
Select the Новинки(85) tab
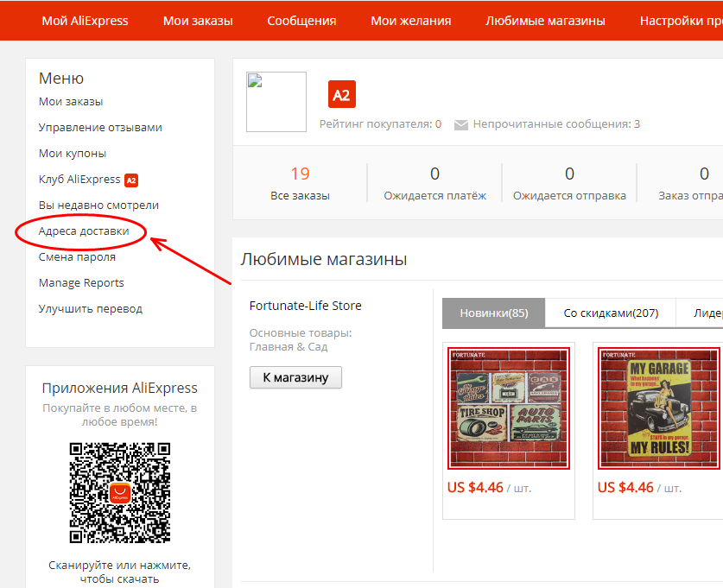[494, 313]
